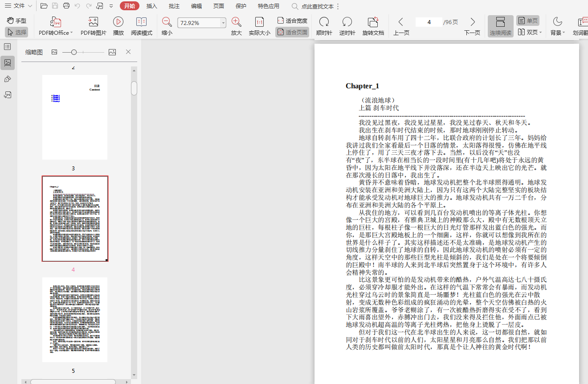The width and height of the screenshot is (588, 384).
Task: Switch to the 插入 tab
Action: 152,6
